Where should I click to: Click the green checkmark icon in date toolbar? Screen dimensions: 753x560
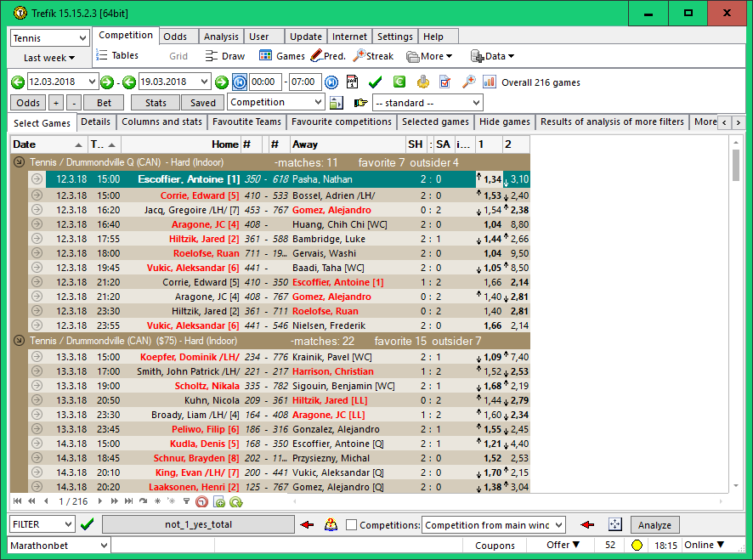pos(375,82)
